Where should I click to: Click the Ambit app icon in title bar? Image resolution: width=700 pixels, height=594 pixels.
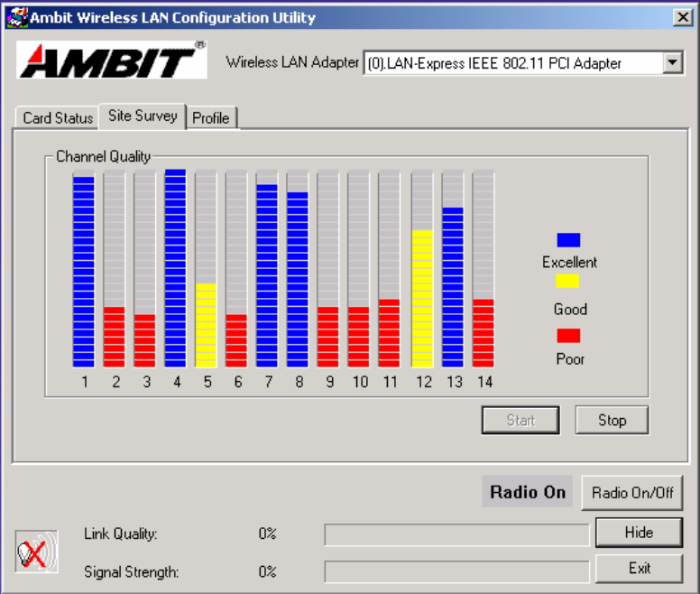(17, 17)
